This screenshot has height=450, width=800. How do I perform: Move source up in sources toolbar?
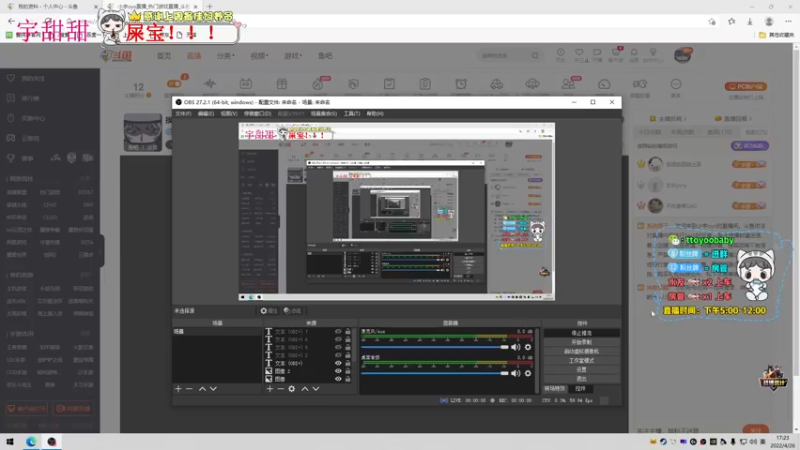click(x=305, y=389)
